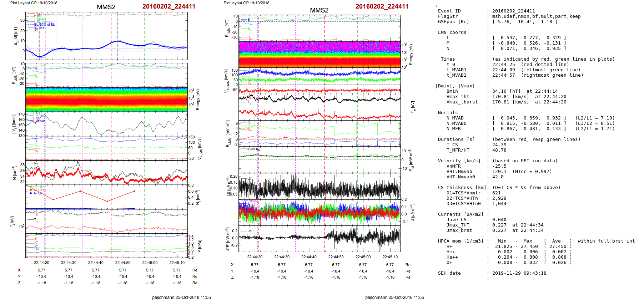The width and height of the screenshot is (644, 300).
Task: Select the 22:45:10 time tick under the right plot
Action: click(390, 257)
